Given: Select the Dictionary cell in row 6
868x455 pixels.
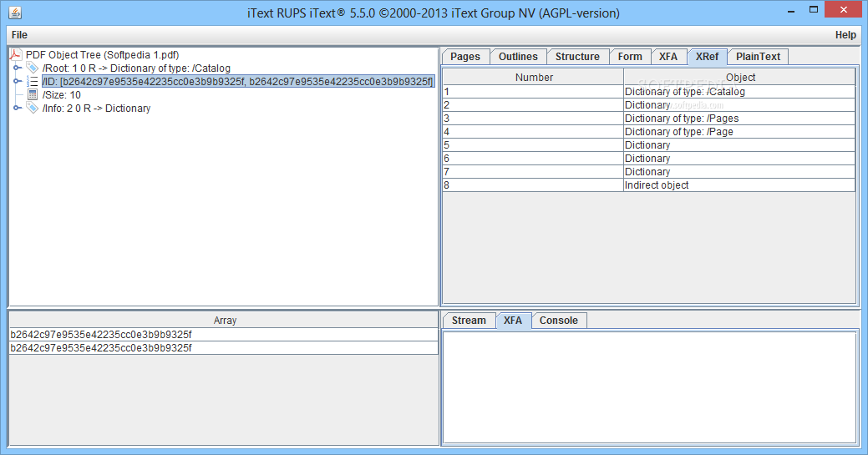Looking at the screenshot, I should (739, 159).
